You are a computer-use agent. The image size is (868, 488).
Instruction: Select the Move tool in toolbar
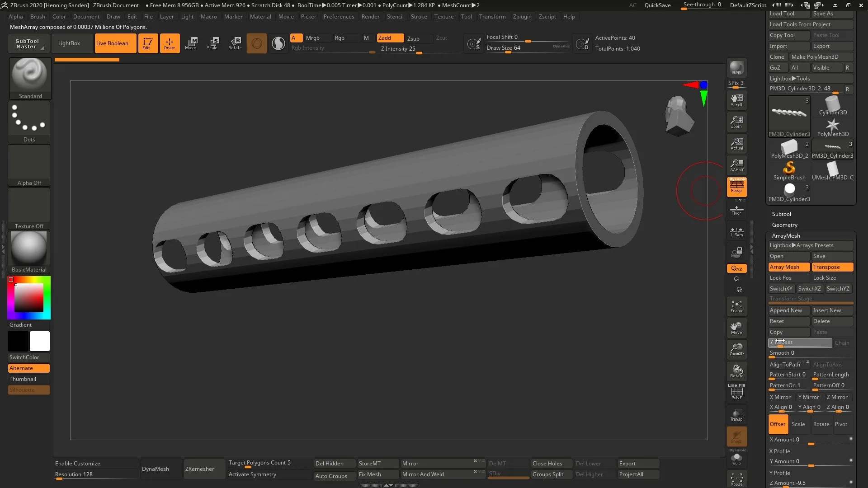pos(191,43)
